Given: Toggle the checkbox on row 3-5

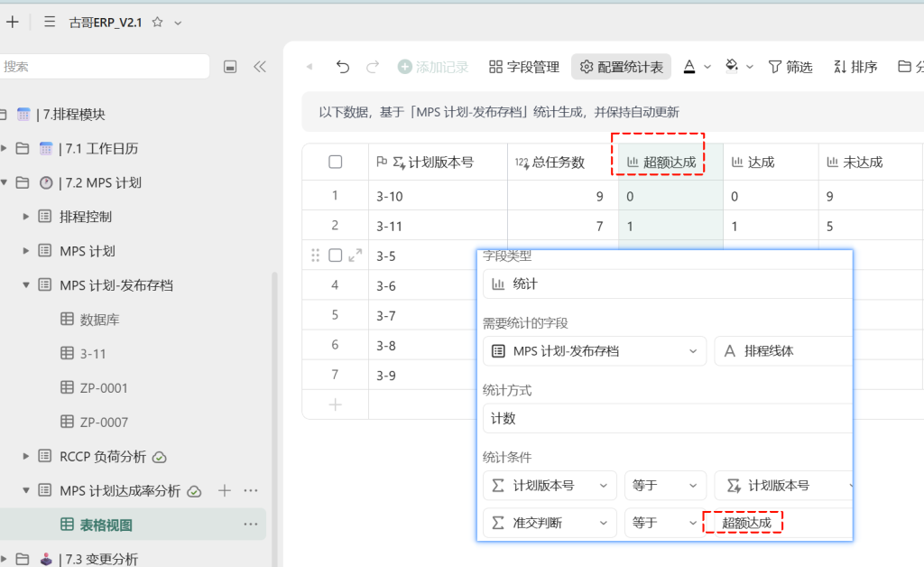Looking at the screenshot, I should click(x=336, y=256).
